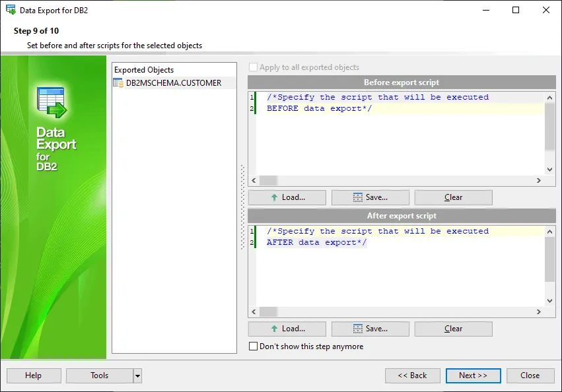Click the Tools button
The height and width of the screenshot is (392, 562).
click(x=99, y=376)
